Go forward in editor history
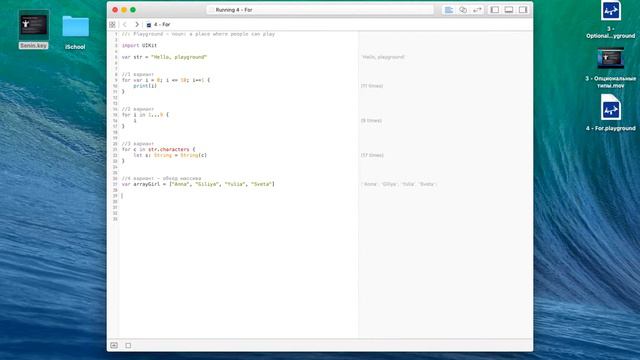The image size is (640, 360). pyautogui.click(x=137, y=24)
